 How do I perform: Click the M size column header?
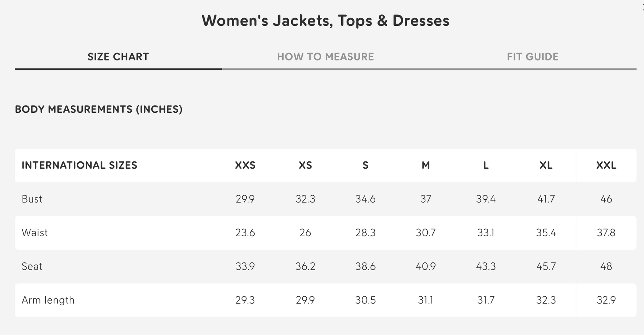point(425,165)
